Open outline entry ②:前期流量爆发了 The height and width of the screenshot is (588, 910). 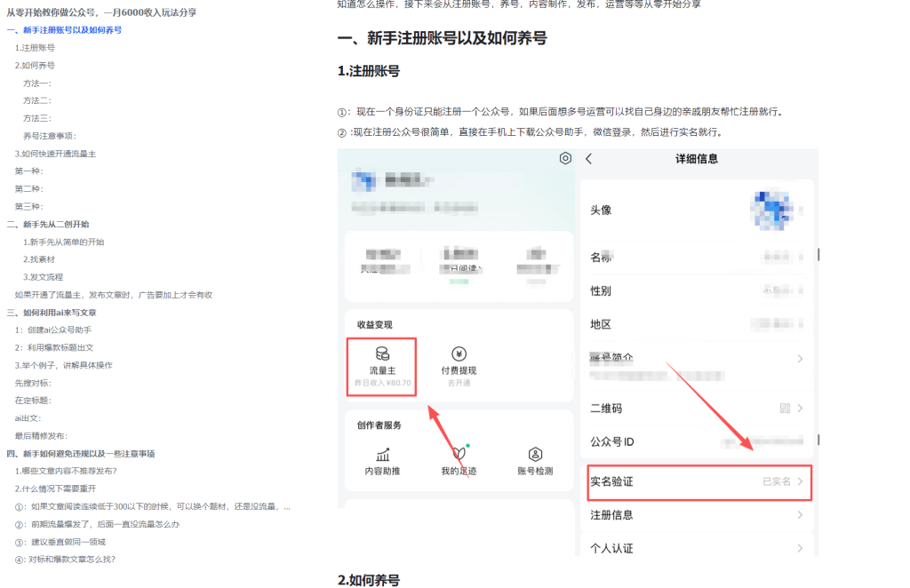[x=97, y=524]
